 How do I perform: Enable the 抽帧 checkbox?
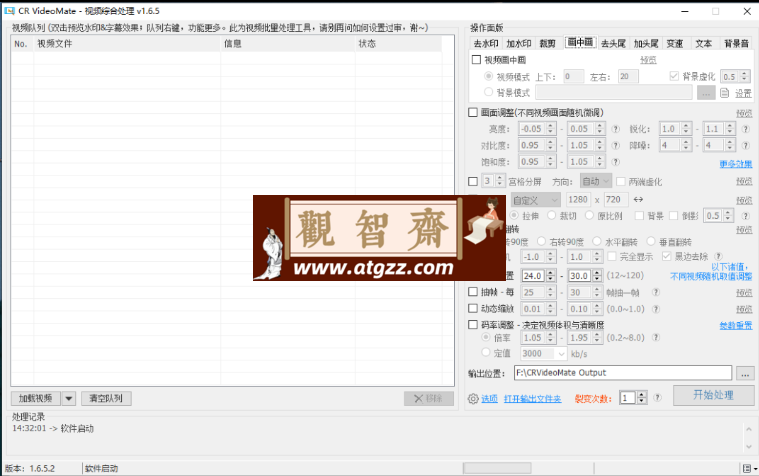pos(473,292)
